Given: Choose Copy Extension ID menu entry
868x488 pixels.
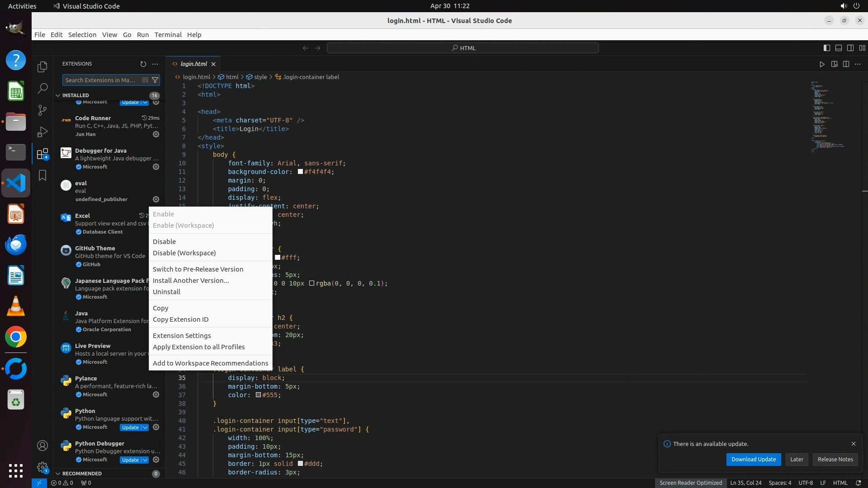Looking at the screenshot, I should pos(180,319).
